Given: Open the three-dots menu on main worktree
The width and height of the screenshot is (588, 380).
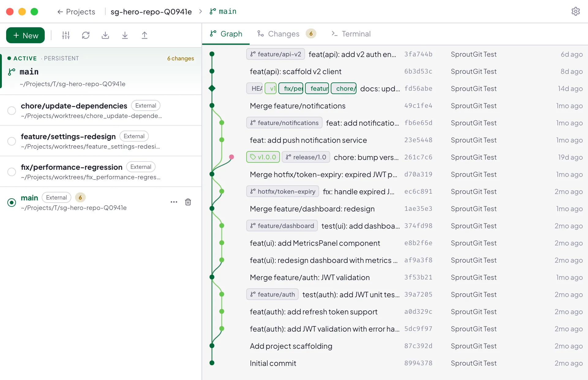Looking at the screenshot, I should coord(174,202).
